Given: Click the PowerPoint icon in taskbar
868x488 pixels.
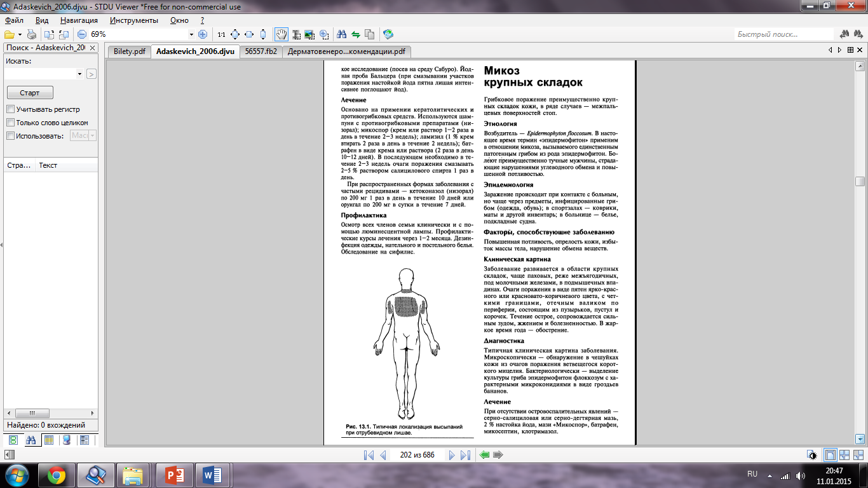Looking at the screenshot, I should point(173,475).
